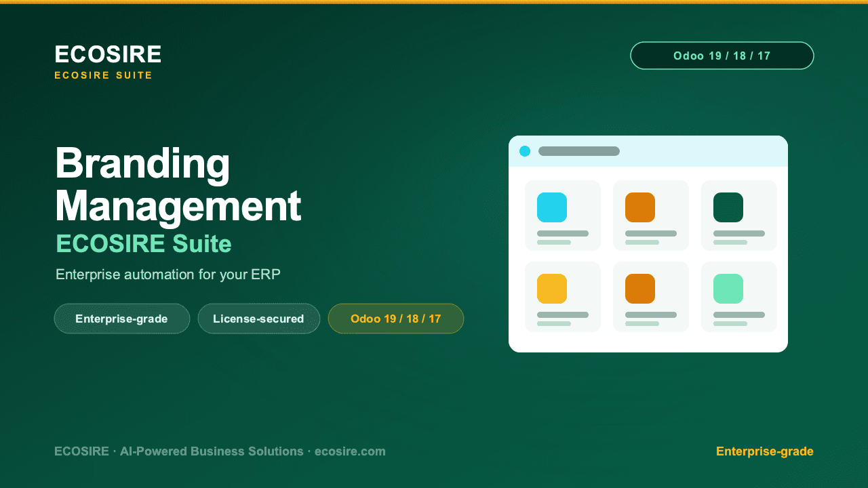Viewport: 868px width, 488px height.
Task: Click the dark green app icon tile
Action: 728,207
